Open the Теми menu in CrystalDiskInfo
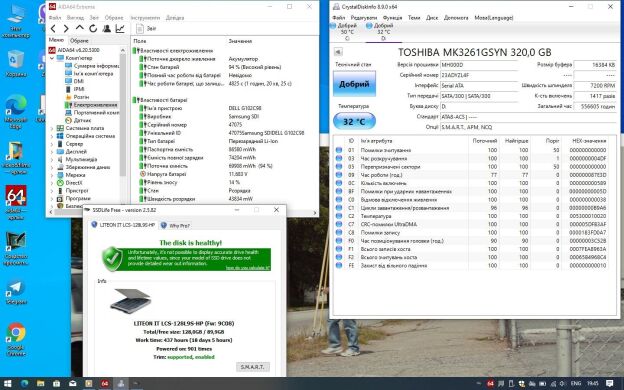Viewport: 624px width, 390px height. point(414,18)
